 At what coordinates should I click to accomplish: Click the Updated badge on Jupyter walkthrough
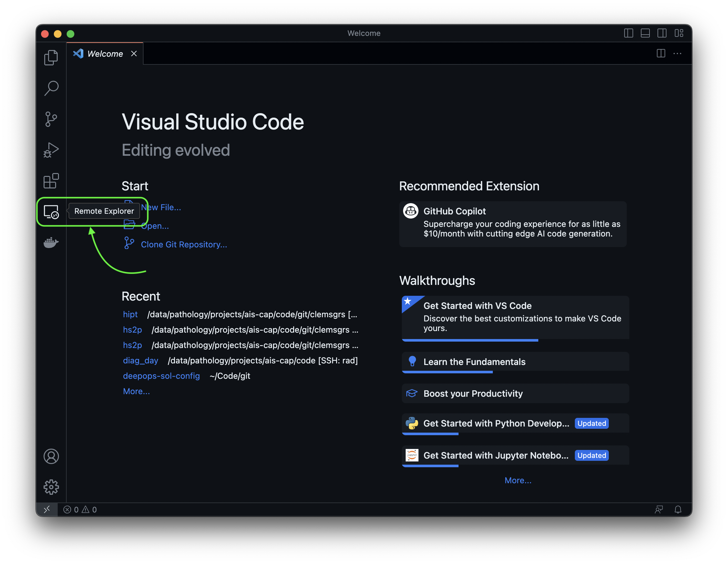592,456
